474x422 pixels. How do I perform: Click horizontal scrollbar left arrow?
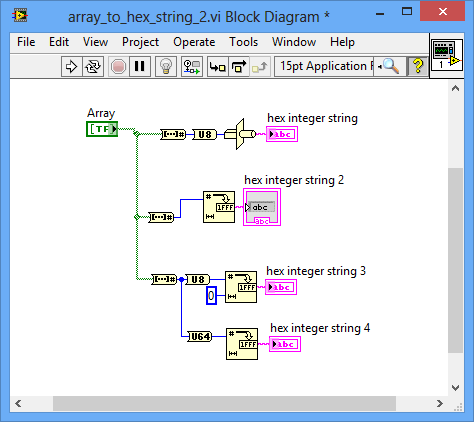point(18,404)
